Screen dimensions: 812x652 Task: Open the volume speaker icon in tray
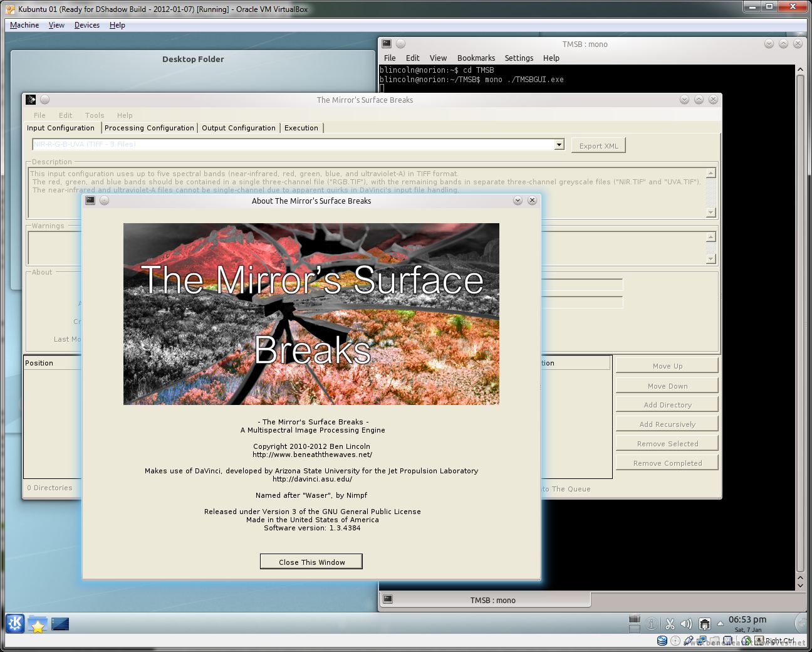[687, 624]
